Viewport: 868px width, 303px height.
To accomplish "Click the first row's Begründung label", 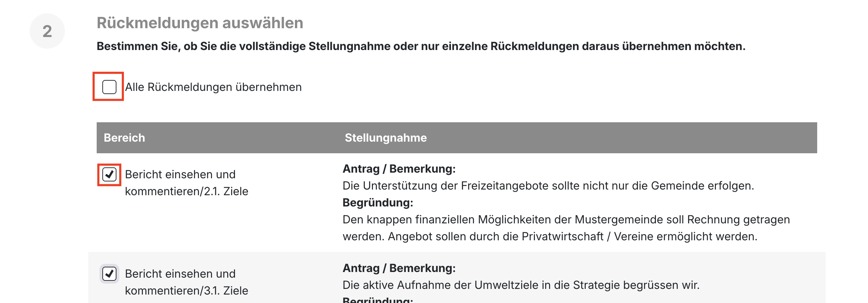I will coord(378,203).
